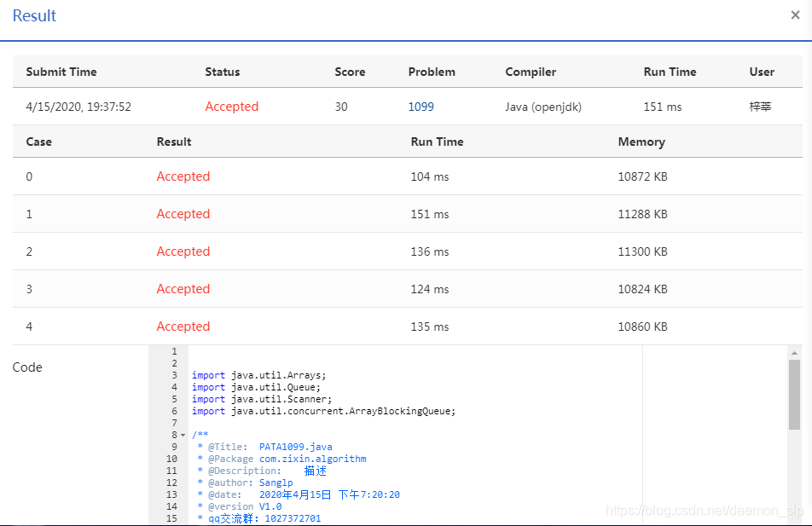The width and height of the screenshot is (812, 526).
Task: Click Accepted result for case 0
Action: click(183, 176)
